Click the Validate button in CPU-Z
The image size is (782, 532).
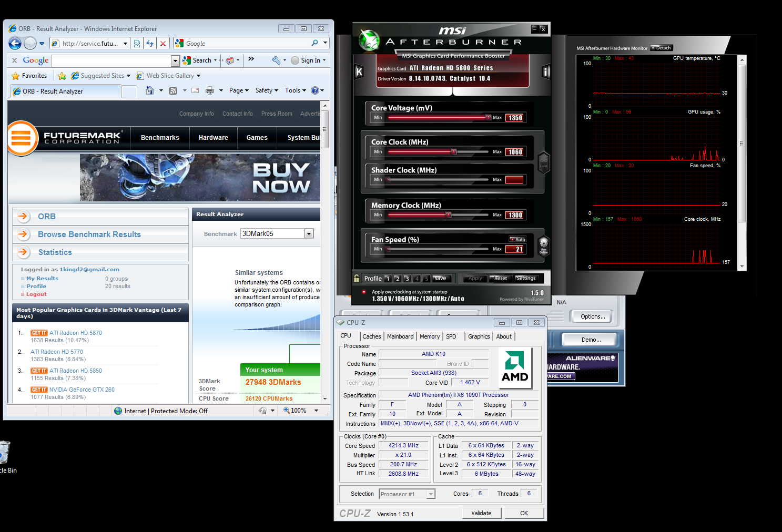pyautogui.click(x=481, y=513)
